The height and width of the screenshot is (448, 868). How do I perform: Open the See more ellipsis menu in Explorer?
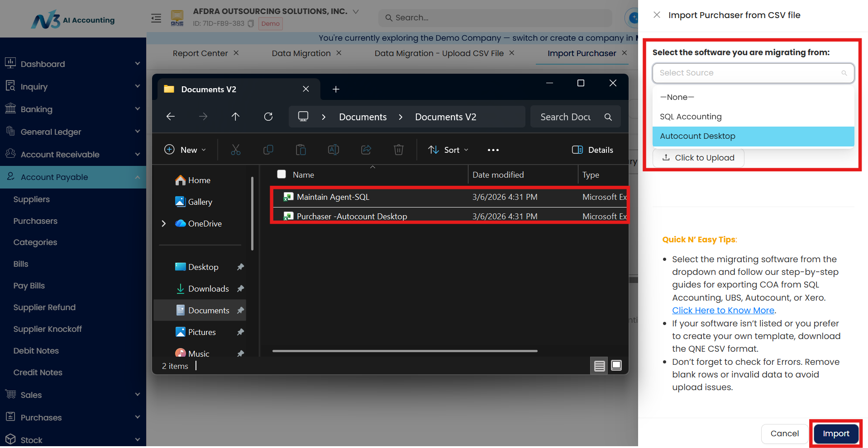point(493,150)
